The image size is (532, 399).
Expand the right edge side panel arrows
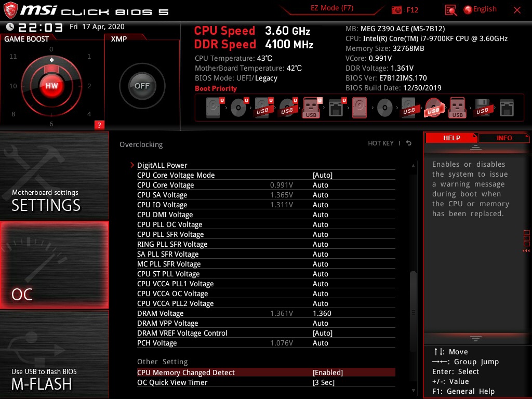[526, 250]
